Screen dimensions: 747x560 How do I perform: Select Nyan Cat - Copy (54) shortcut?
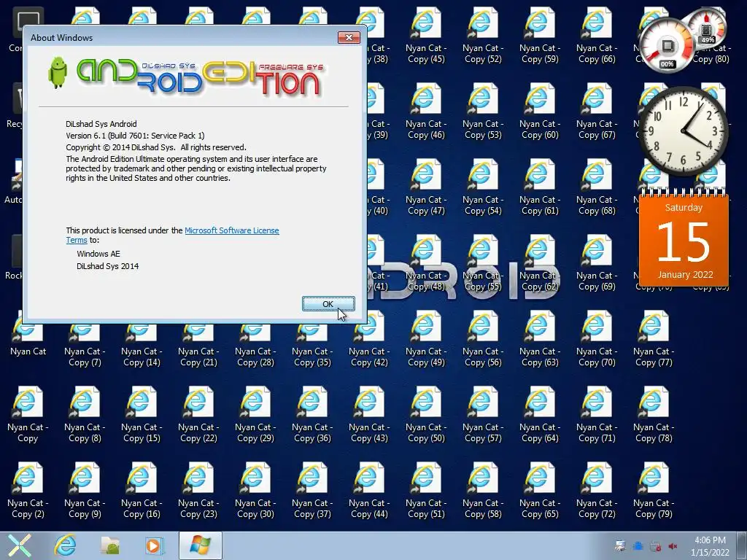coord(483,187)
